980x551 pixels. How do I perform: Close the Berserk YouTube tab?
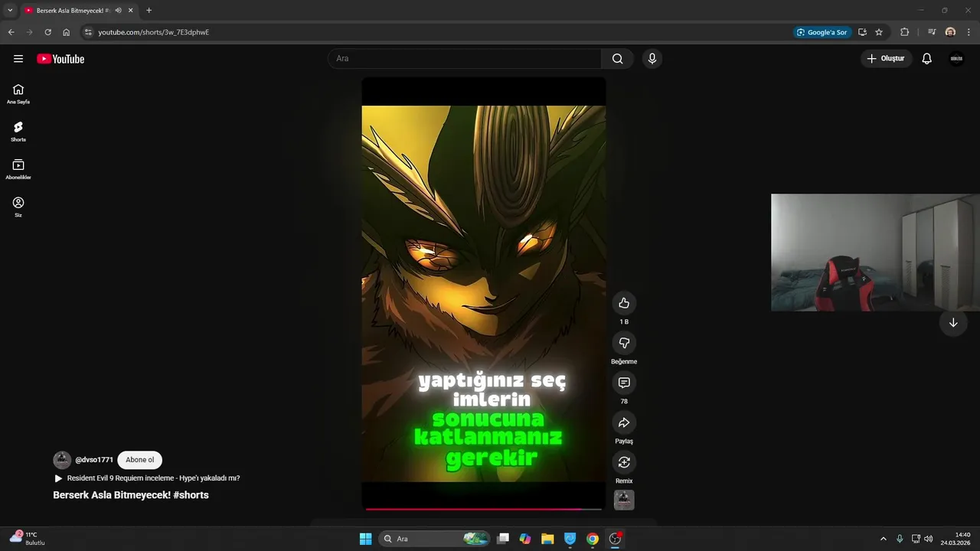tap(131, 11)
